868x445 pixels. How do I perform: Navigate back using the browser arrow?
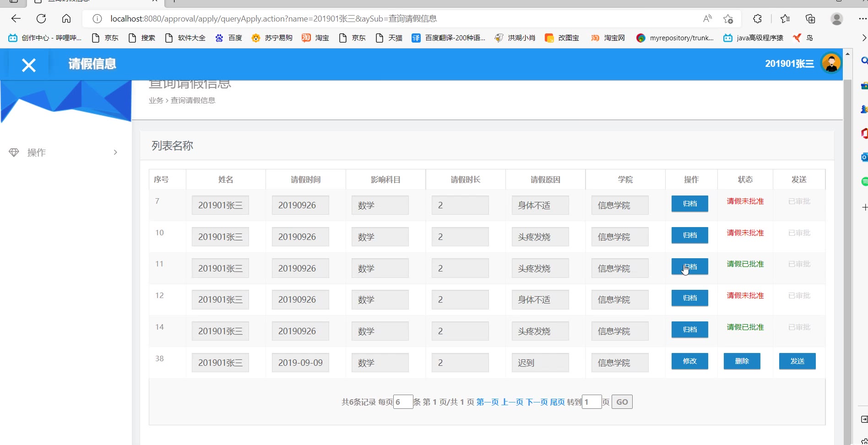click(16, 19)
